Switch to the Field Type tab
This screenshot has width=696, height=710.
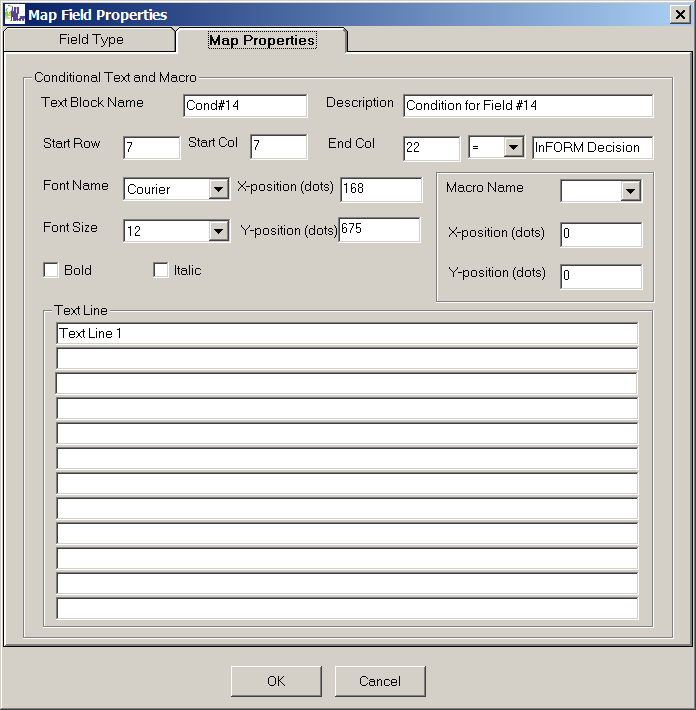click(x=90, y=40)
